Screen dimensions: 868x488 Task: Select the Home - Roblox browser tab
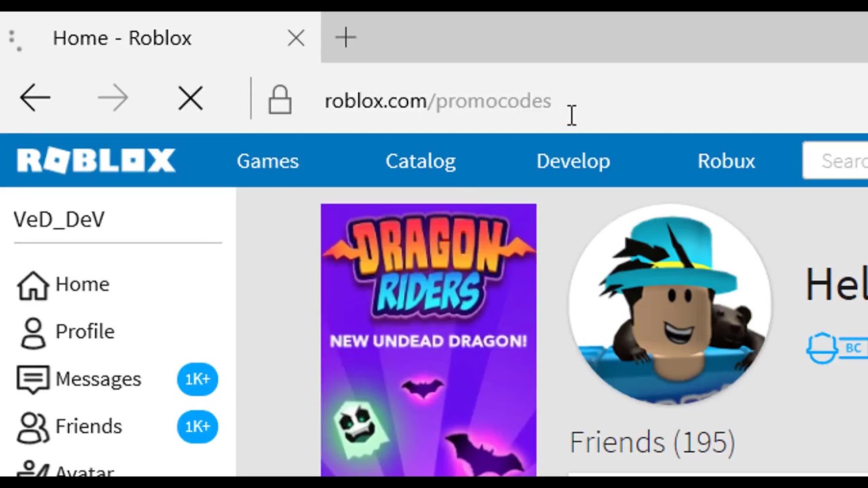161,37
